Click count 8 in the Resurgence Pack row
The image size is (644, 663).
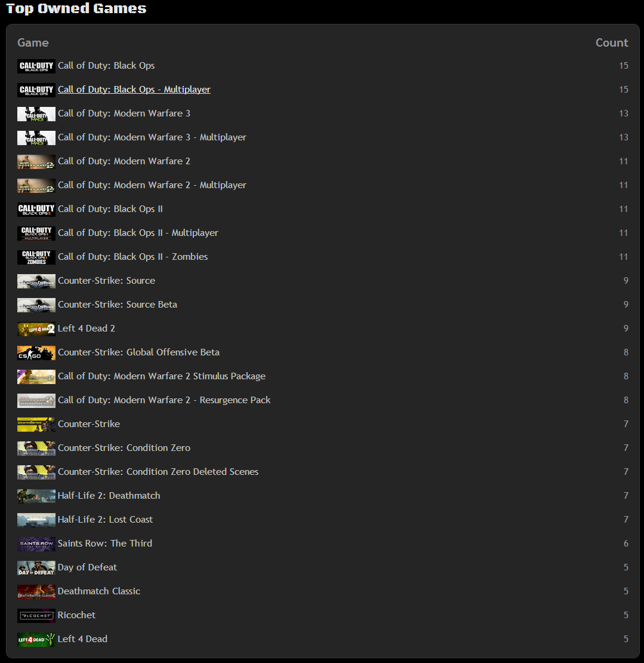click(626, 400)
